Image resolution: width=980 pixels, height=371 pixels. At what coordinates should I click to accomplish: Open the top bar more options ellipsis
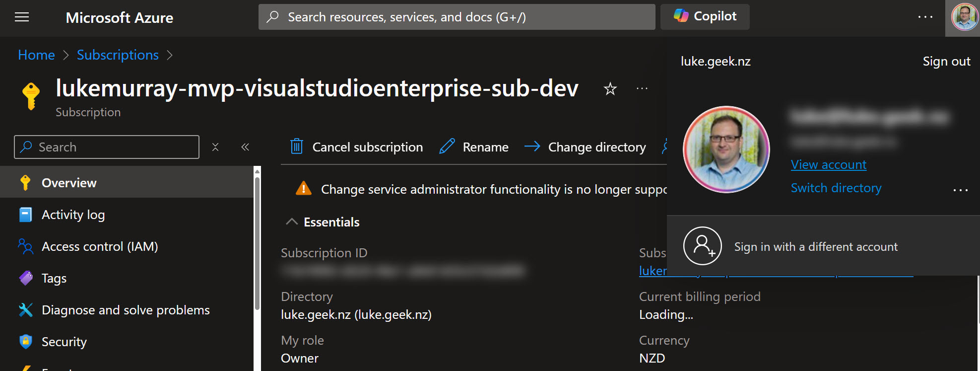(x=925, y=17)
